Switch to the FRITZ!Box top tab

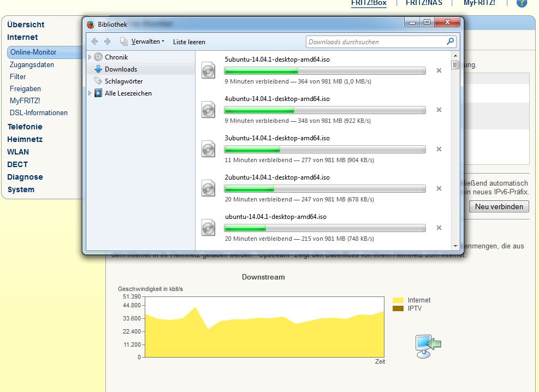tap(369, 3)
